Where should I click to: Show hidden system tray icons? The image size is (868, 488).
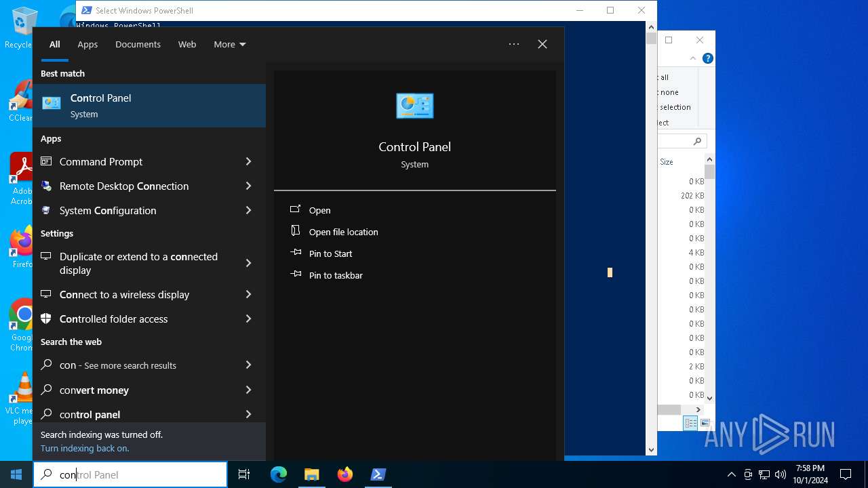click(731, 474)
